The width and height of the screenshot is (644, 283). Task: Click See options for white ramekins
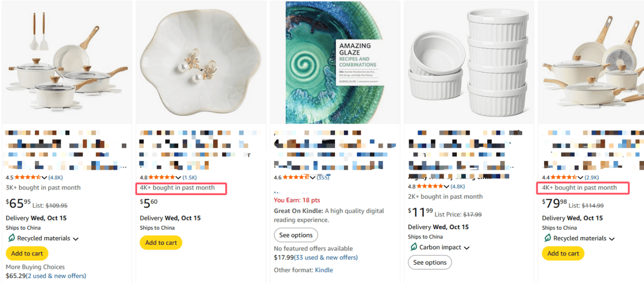click(x=430, y=263)
